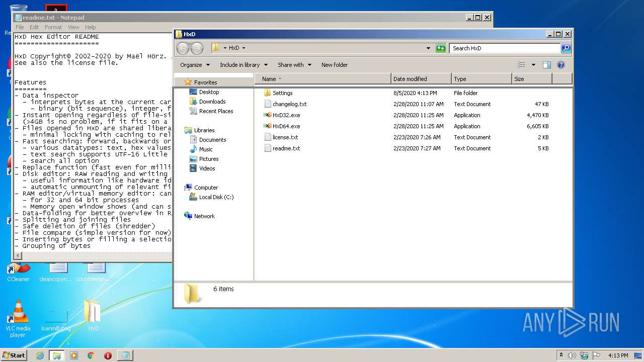
Task: Switch to Windows Explorer taskbar button
Action: coord(56,355)
